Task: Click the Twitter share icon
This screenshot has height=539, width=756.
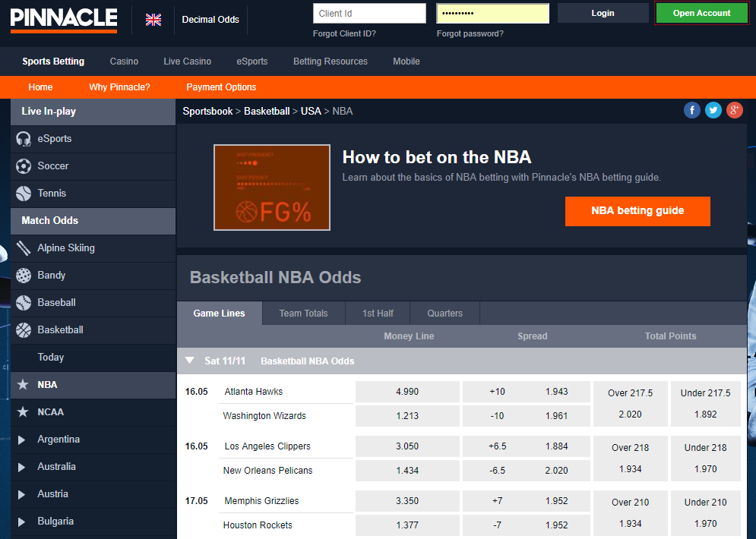Action: [x=713, y=111]
